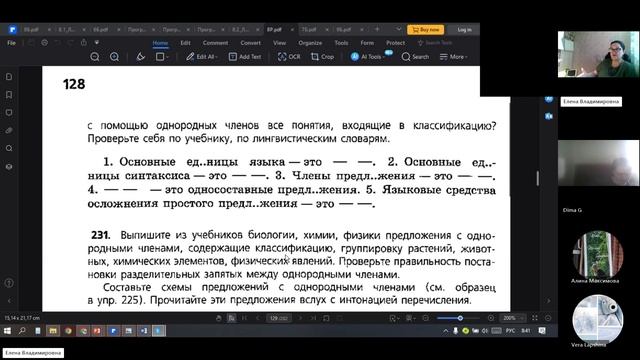640x360 pixels.
Task: Switch to the Edit ribbon tab
Action: tap(185, 43)
